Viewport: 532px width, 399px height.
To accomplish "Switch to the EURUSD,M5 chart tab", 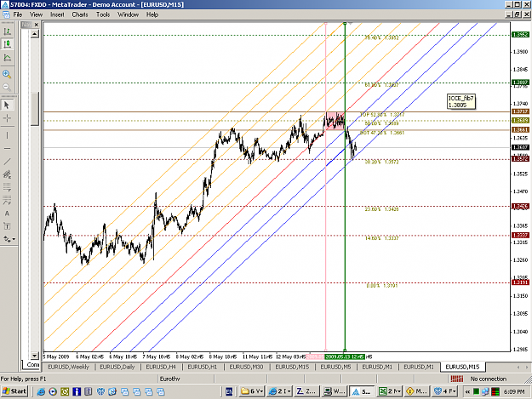I will click(335, 367).
